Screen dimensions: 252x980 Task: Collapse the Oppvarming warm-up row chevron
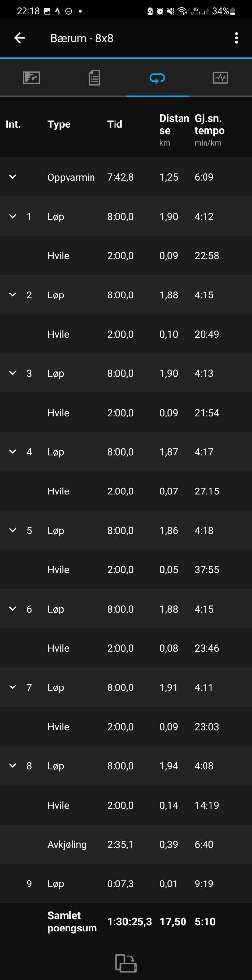coord(13,177)
